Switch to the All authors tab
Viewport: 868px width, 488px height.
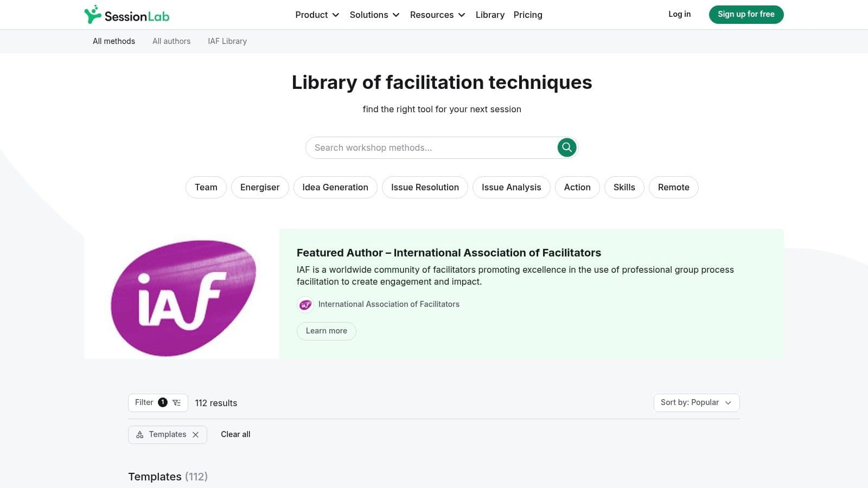[x=171, y=41]
